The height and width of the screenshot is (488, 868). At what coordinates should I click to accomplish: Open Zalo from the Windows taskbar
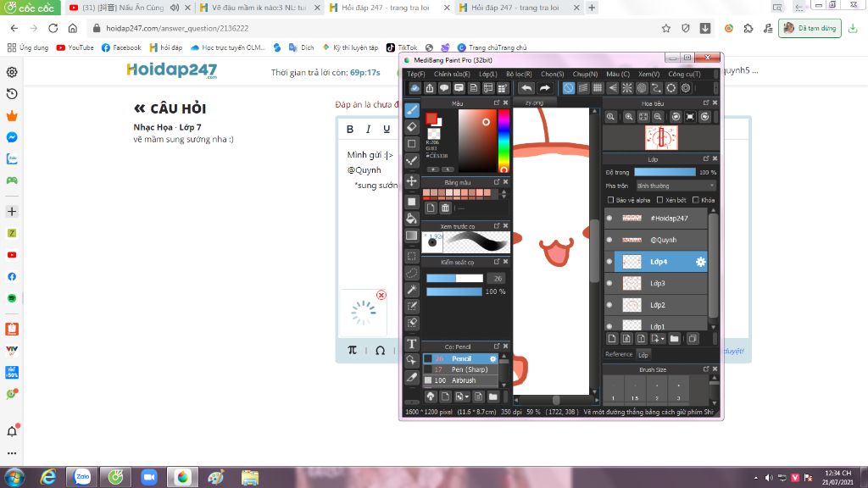[82, 477]
